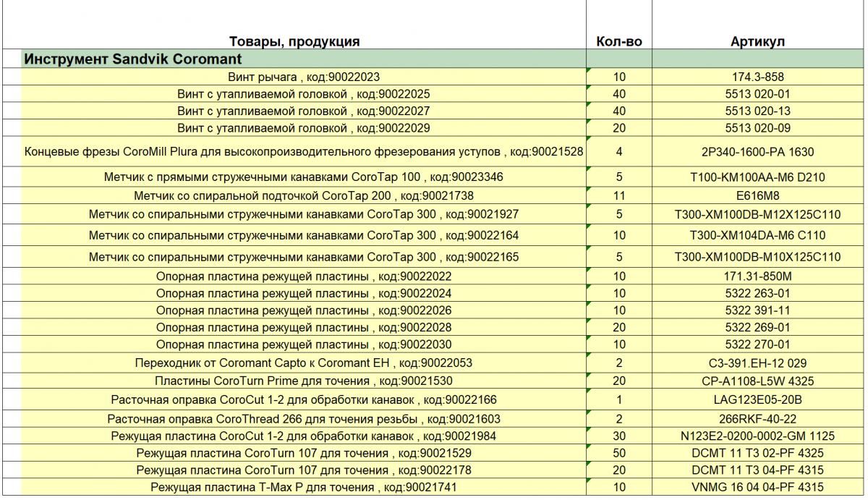This screenshot has height=500, width=868.
Task: Click quantity '11' in CoroTap 200 row
Action: point(619,196)
